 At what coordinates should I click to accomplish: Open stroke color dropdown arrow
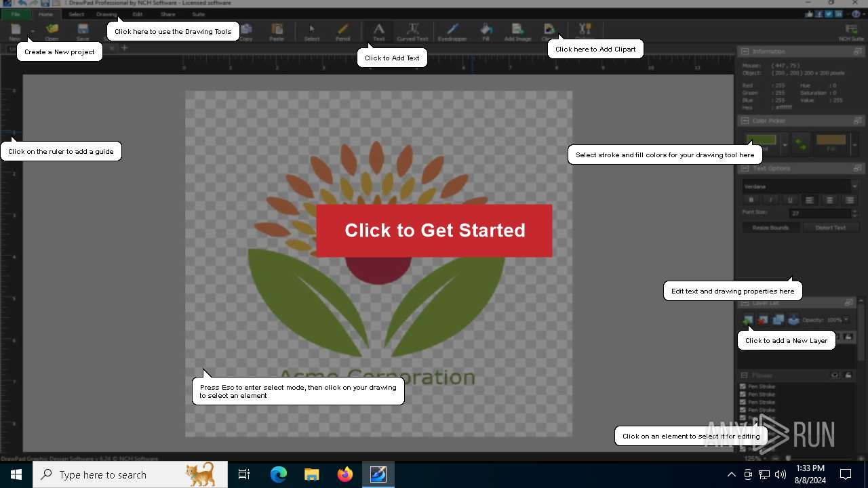(785, 144)
